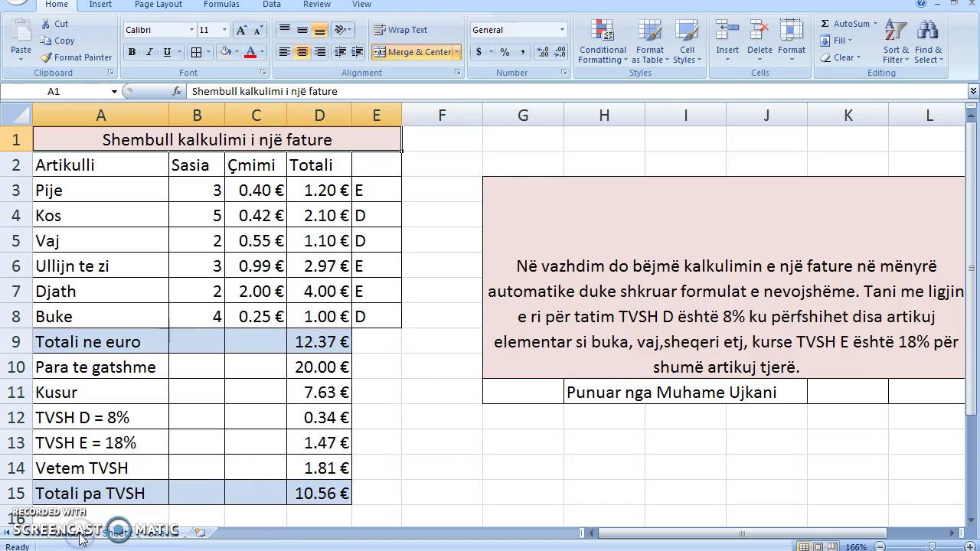Open Cell Styles gallery
This screenshot has height=551, width=980.
687,42
